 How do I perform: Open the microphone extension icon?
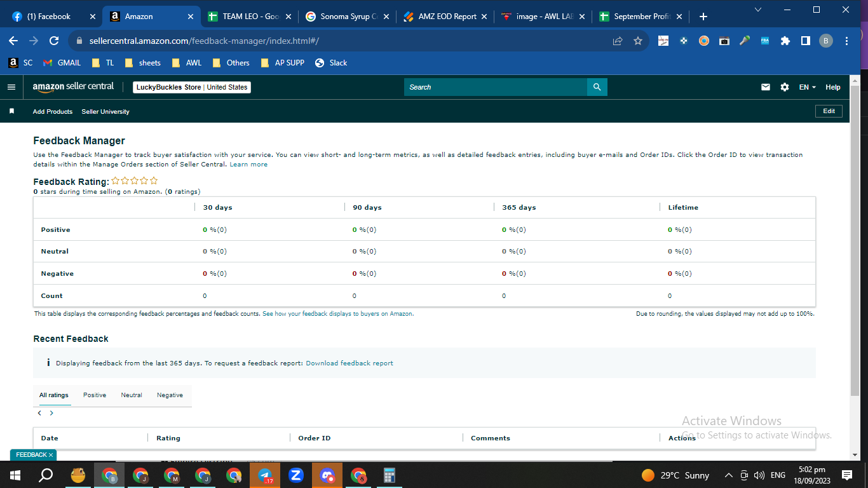pos(745,41)
